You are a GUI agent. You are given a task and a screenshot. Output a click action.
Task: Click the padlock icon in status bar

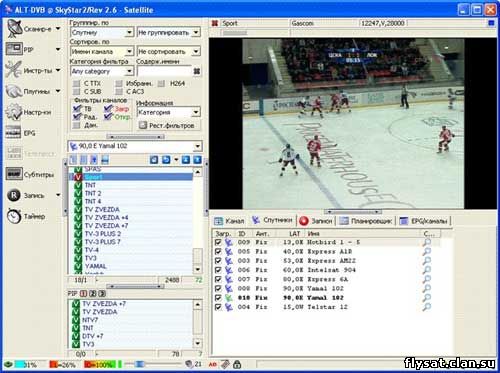237,364
